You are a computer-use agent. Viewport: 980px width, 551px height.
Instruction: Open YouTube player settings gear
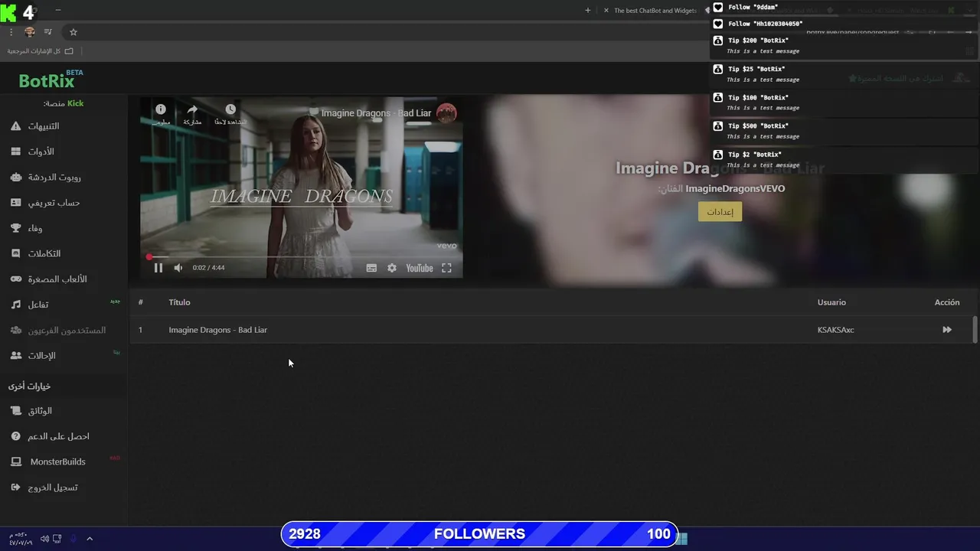click(x=392, y=268)
